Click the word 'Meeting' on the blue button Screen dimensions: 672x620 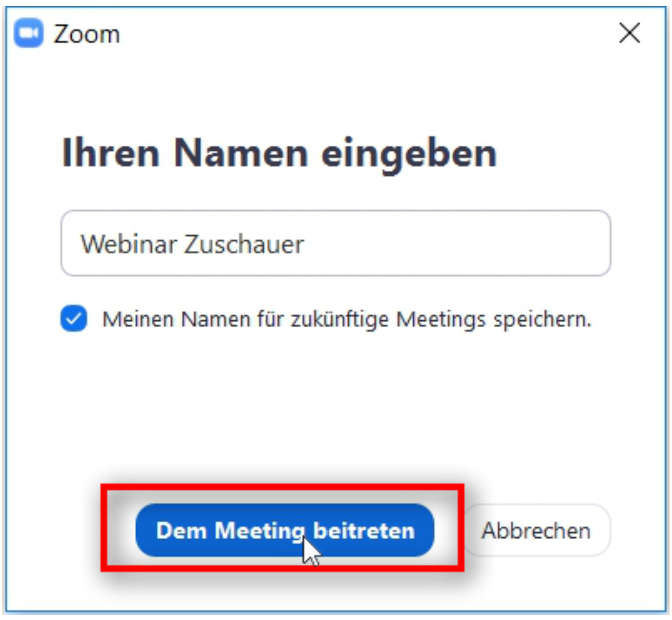260,531
